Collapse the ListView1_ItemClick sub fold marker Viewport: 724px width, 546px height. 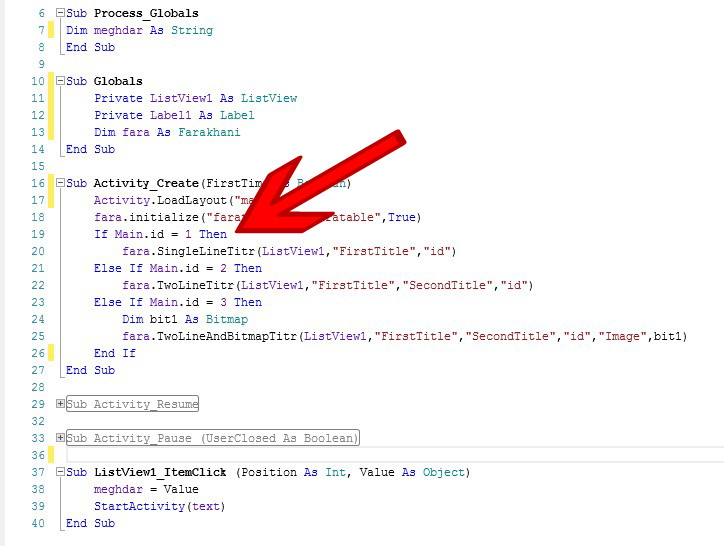60,472
